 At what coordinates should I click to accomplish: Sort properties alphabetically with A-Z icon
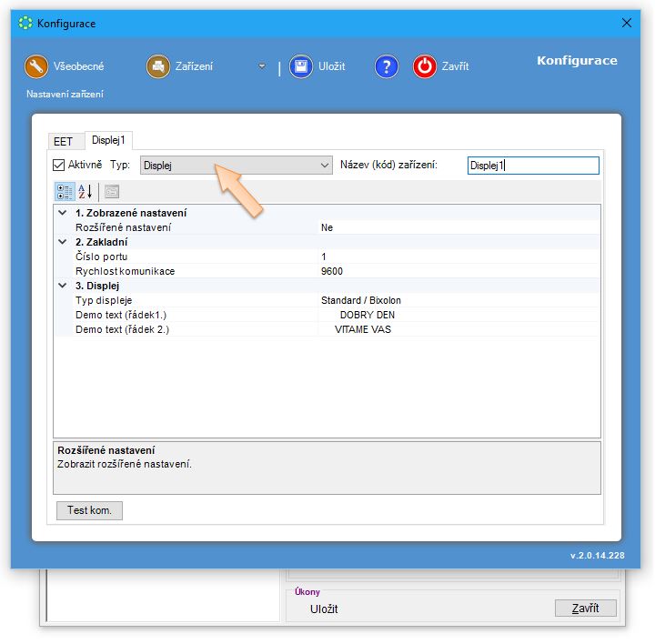pyautogui.click(x=86, y=191)
